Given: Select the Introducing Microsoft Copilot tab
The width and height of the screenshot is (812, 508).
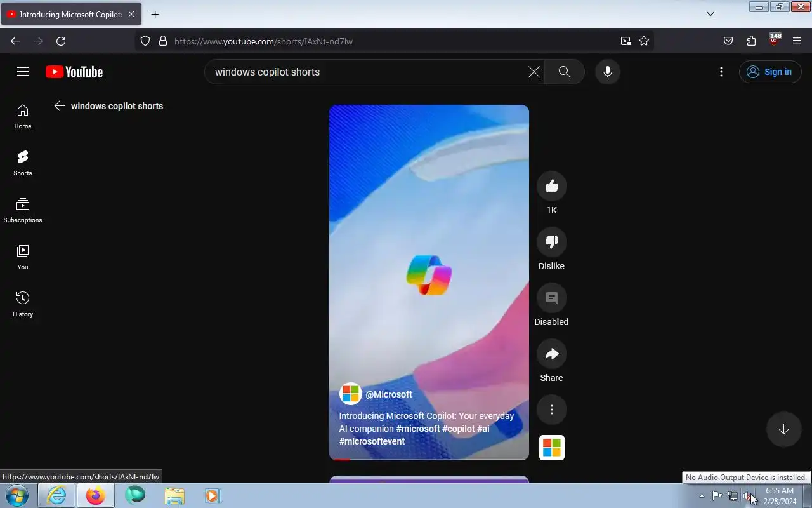Looking at the screenshot, I should point(70,14).
